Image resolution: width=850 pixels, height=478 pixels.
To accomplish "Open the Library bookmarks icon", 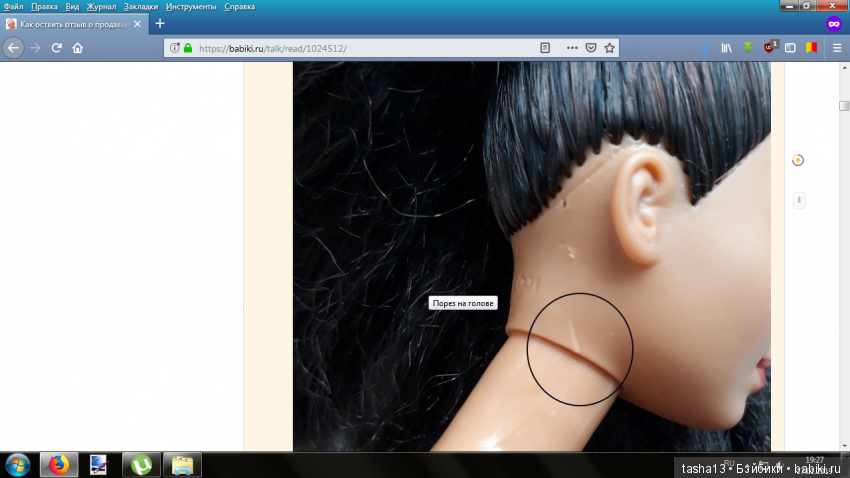I will [727, 47].
